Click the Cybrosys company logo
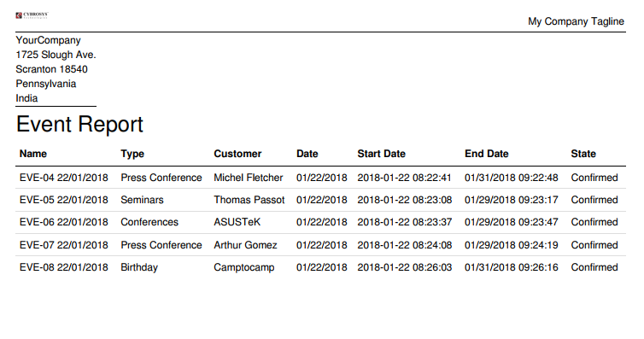 coord(32,15)
